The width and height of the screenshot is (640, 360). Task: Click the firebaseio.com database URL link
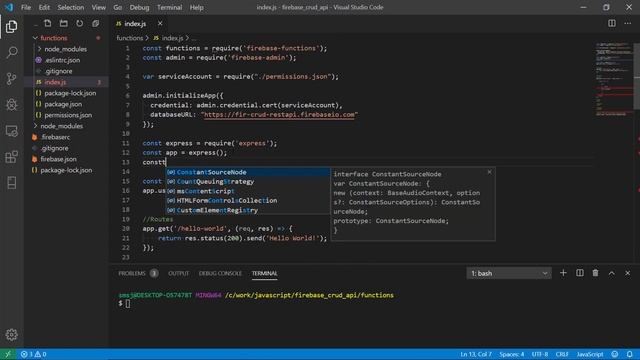pyautogui.click(x=279, y=115)
